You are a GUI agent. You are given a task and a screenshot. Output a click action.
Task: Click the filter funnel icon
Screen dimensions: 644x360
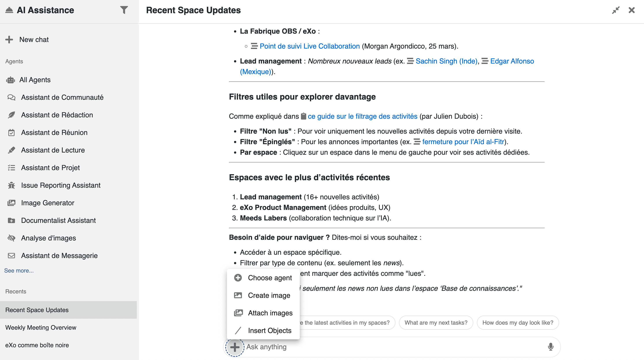click(x=124, y=10)
